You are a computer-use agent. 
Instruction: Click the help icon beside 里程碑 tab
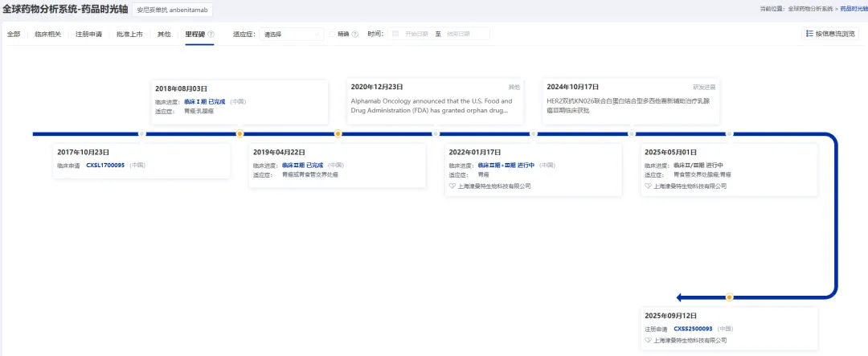(x=211, y=35)
